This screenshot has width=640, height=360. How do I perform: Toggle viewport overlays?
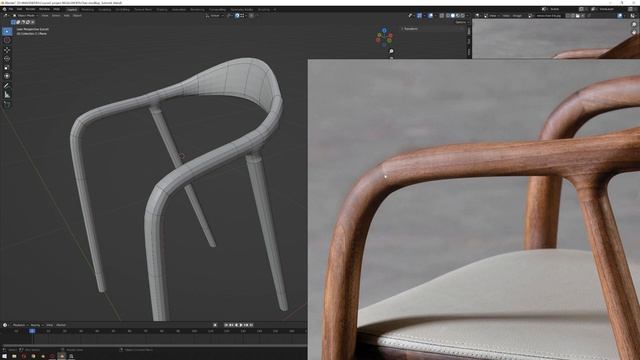(431, 16)
